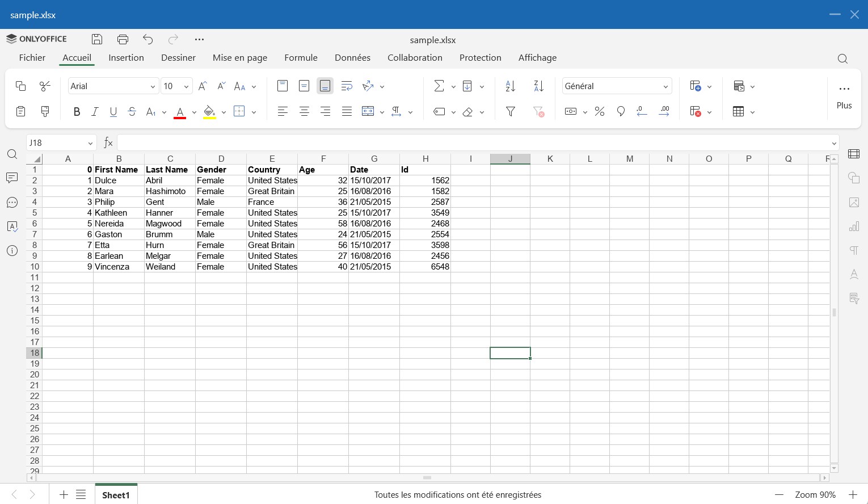Open the Insertion tab

(126, 58)
